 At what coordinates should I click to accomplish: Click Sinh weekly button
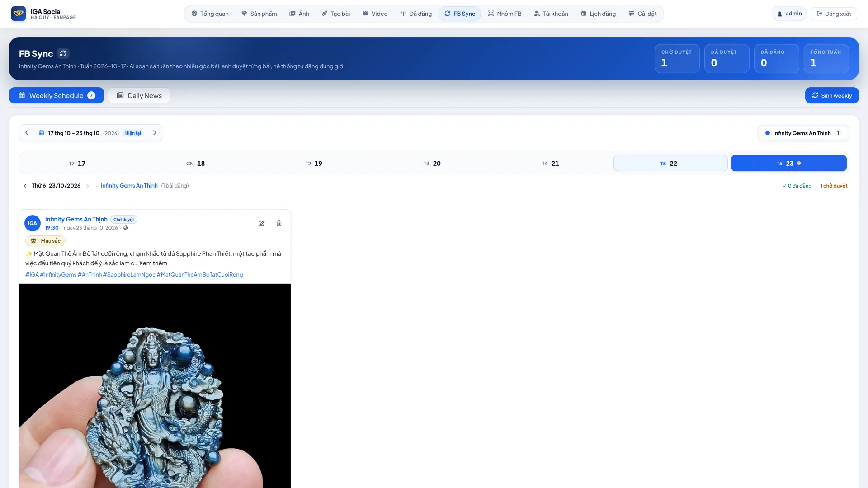click(832, 95)
